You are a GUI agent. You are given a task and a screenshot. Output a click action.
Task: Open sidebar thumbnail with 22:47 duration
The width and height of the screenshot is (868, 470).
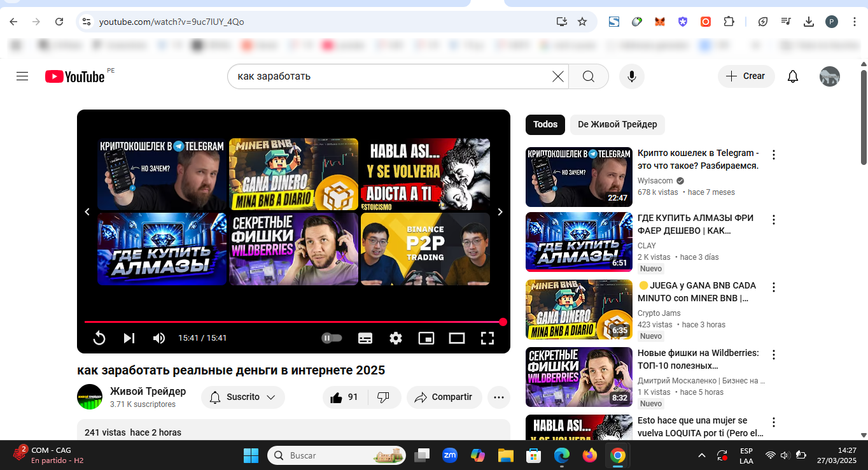click(579, 177)
